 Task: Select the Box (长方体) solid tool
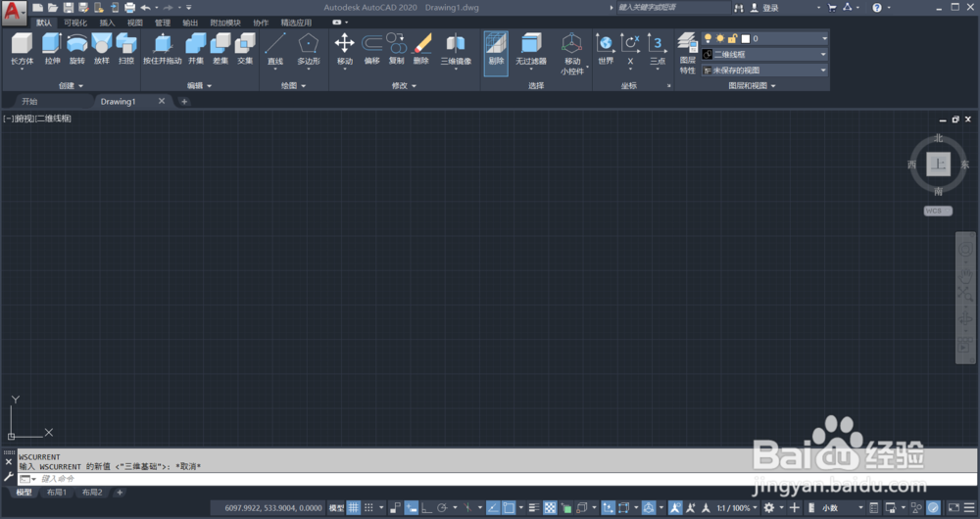22,49
